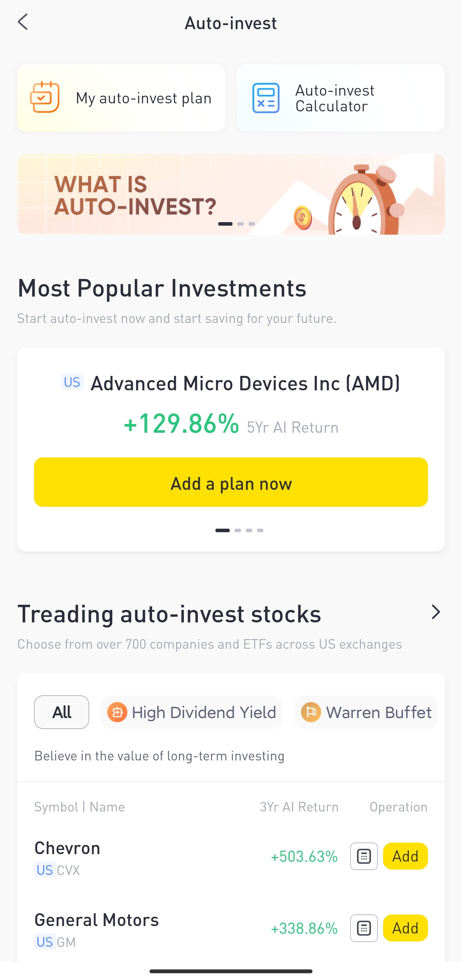The width and height of the screenshot is (462, 980).
Task: Open My auto-invest plan calendar icon
Action: (x=45, y=98)
